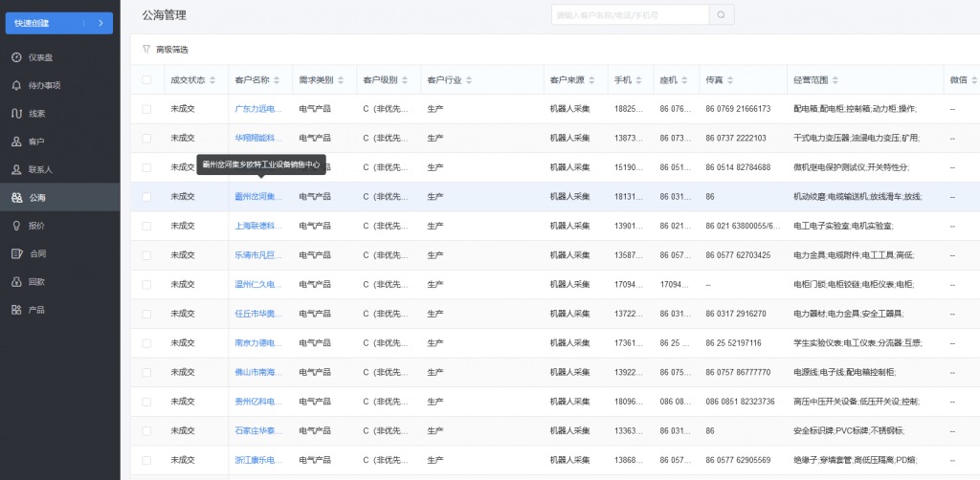
Task: Click the magnifier search button
Action: tap(722, 14)
